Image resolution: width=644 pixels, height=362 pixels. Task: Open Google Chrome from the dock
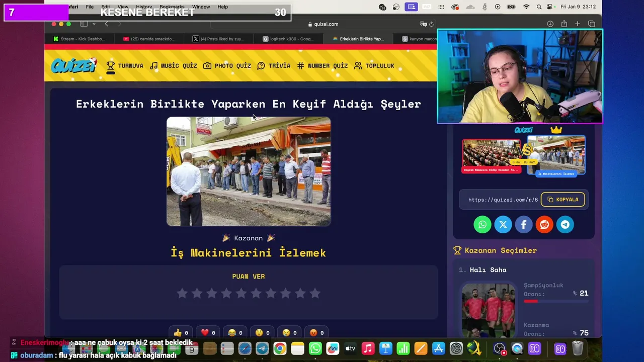pos(280,348)
